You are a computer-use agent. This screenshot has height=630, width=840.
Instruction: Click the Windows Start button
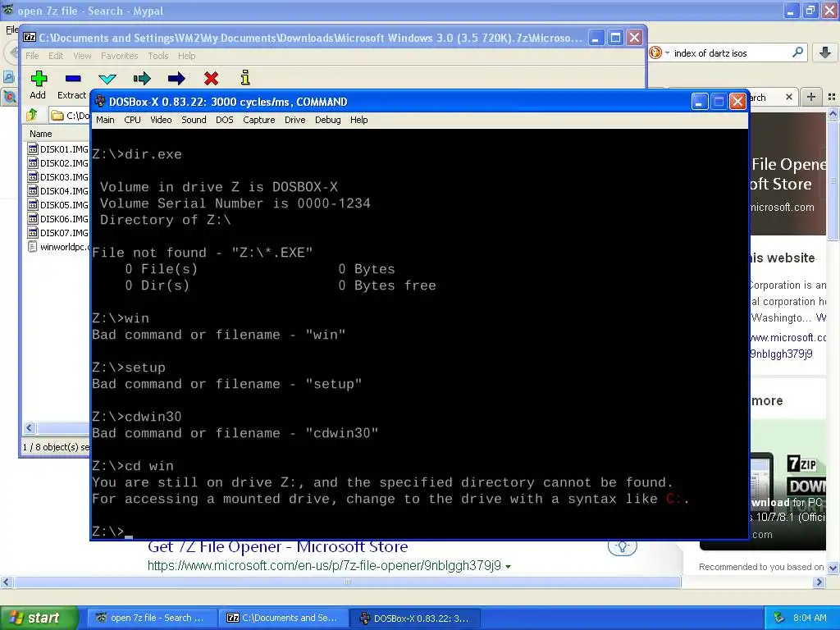pyautogui.click(x=39, y=618)
